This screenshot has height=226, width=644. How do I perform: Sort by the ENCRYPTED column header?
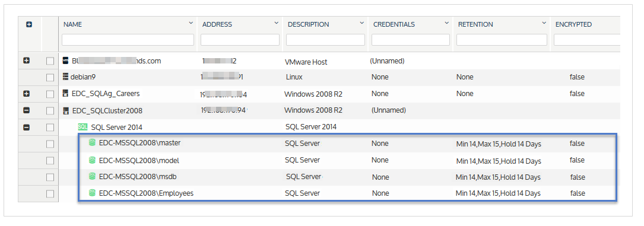[x=574, y=24]
